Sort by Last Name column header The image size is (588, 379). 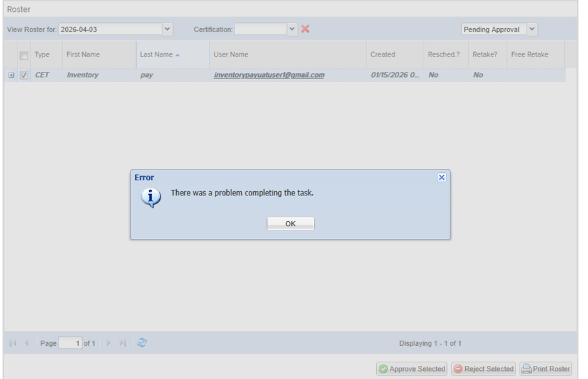(157, 55)
